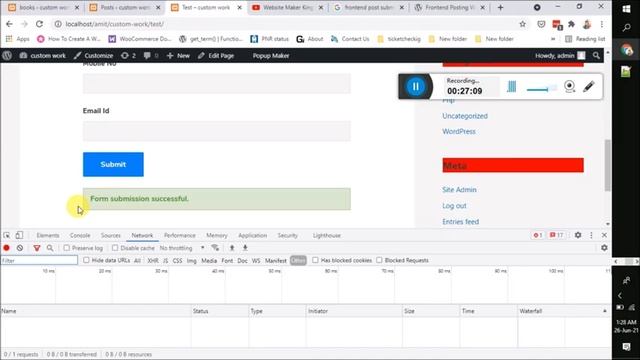Pause the screen recording
Image resolution: width=640 pixels, height=360 pixels.
[x=416, y=87]
